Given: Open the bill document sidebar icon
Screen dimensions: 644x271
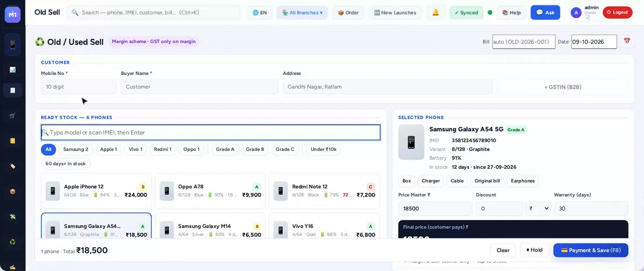Looking at the screenshot, I should click(12, 90).
